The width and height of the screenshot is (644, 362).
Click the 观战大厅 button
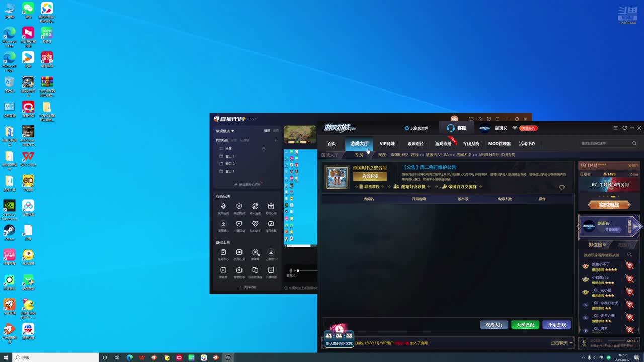(494, 325)
